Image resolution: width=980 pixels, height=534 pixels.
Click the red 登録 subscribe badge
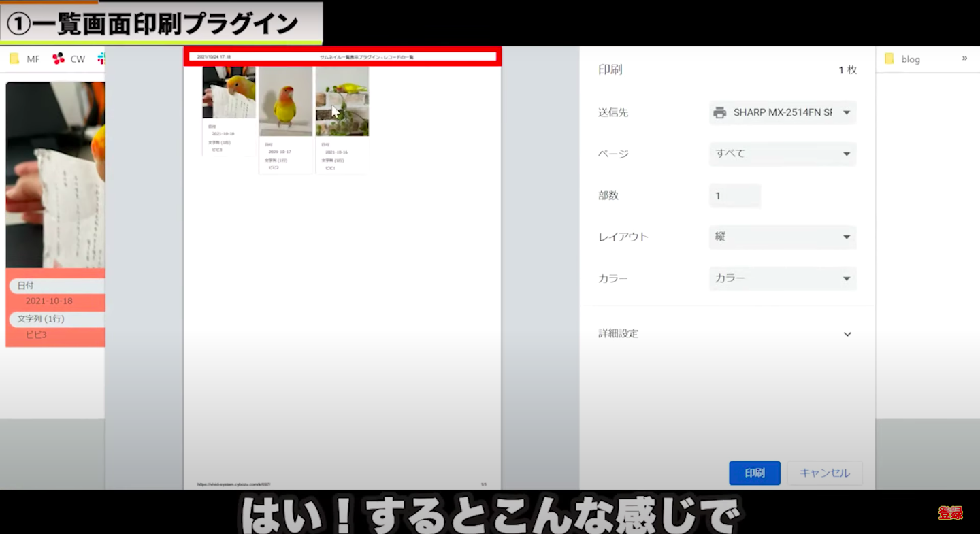(950, 513)
